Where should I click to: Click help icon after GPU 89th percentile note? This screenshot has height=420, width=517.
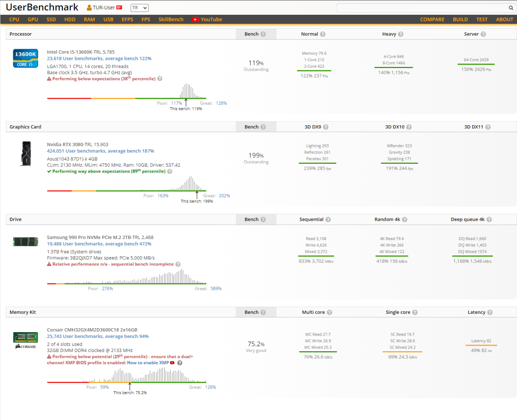pos(170,171)
